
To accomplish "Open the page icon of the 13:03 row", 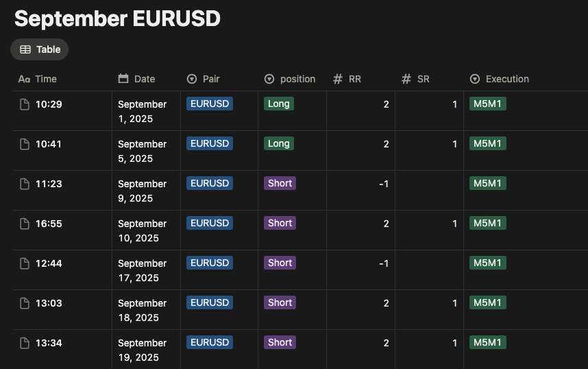I will coord(25,303).
